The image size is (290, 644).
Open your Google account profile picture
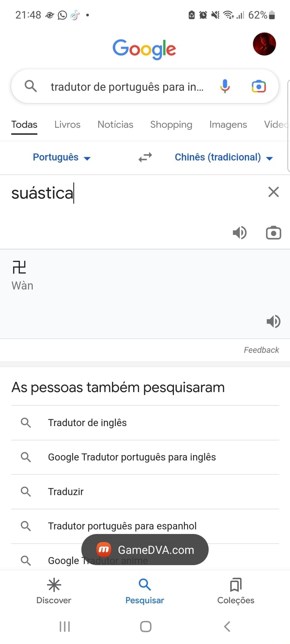[x=264, y=44]
